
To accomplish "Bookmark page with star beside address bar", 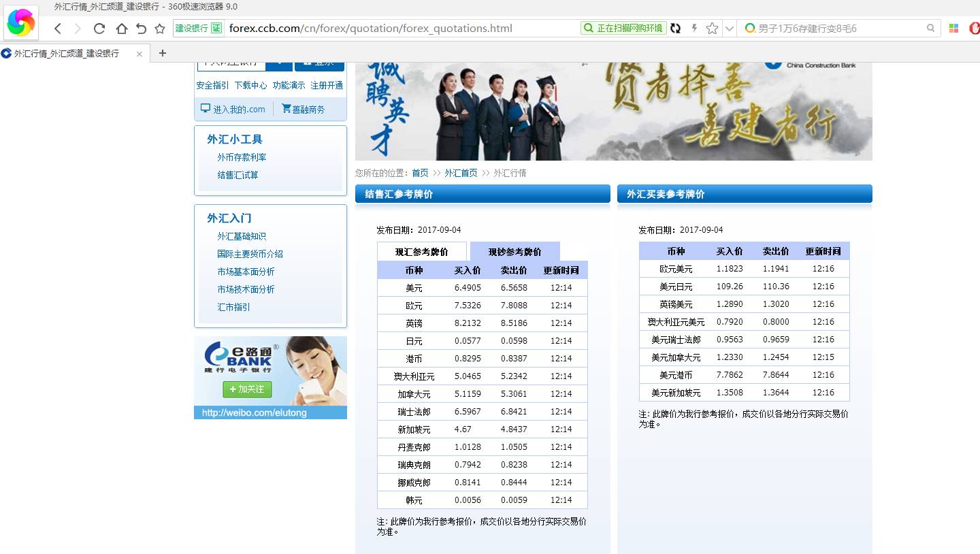I will 160,29.
